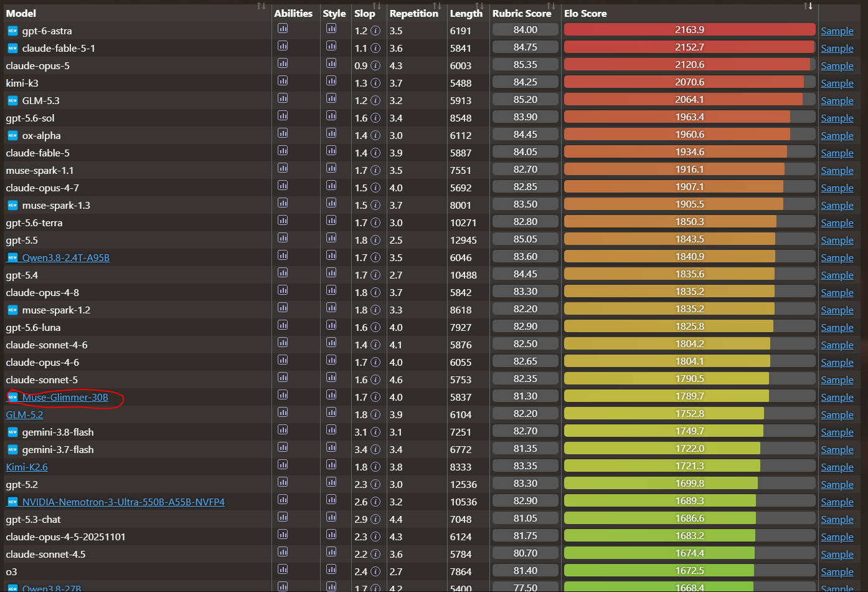
Task: Open the Muse-Glimmer-30B model link
Action: coord(65,397)
